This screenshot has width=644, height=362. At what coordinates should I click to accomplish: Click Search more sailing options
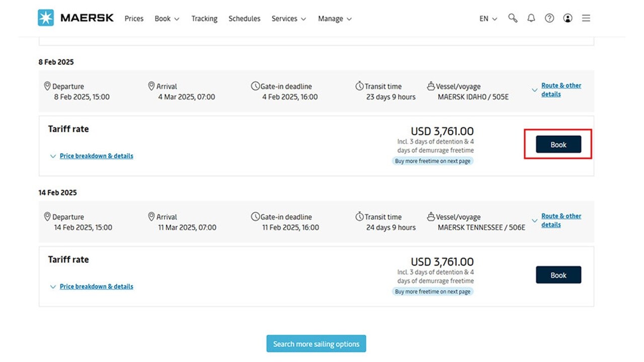pyautogui.click(x=316, y=343)
